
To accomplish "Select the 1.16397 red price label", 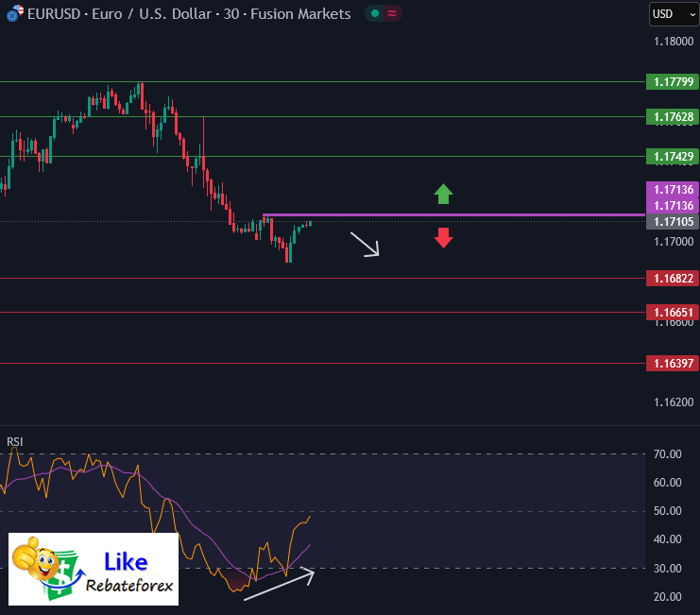I will coord(673,364).
